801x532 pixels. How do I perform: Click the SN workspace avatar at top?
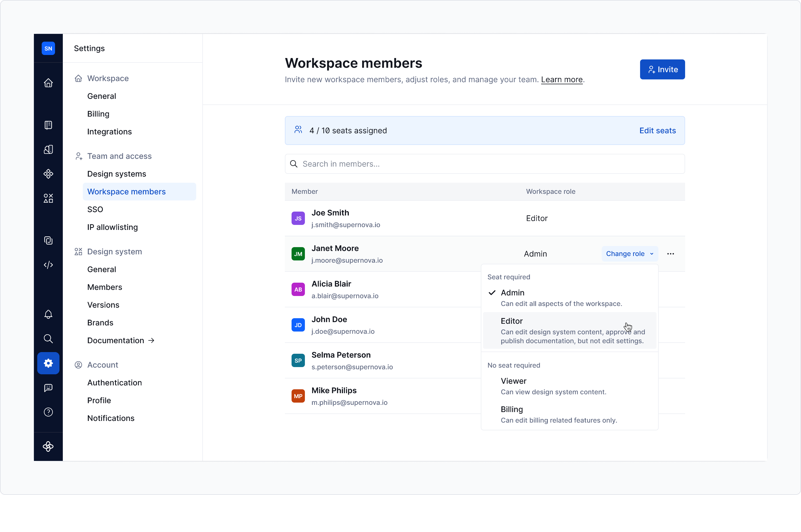pos(48,48)
